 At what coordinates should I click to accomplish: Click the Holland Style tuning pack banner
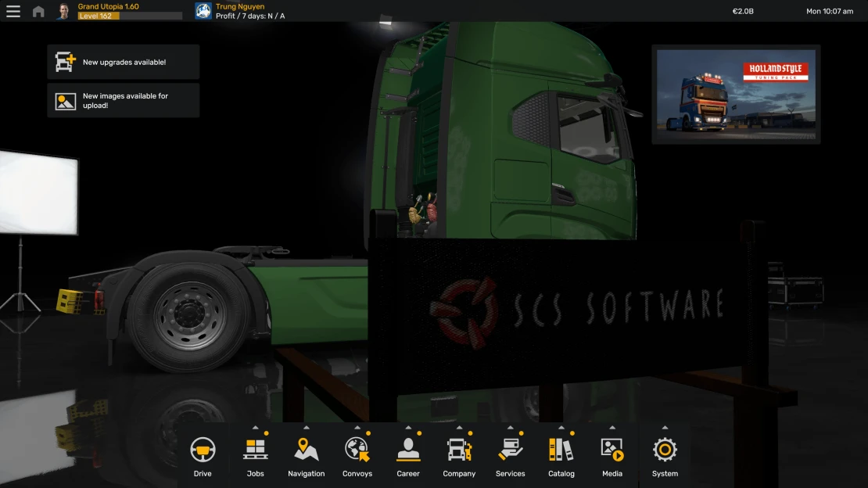(x=736, y=94)
